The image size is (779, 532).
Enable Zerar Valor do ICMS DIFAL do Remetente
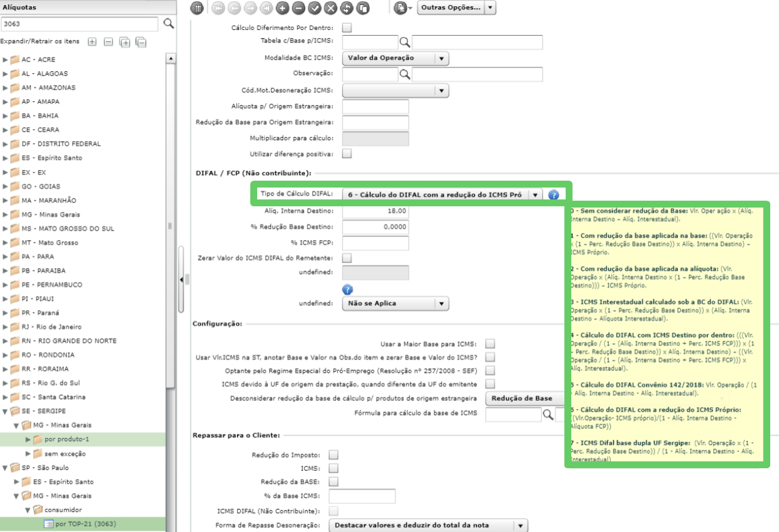347,258
